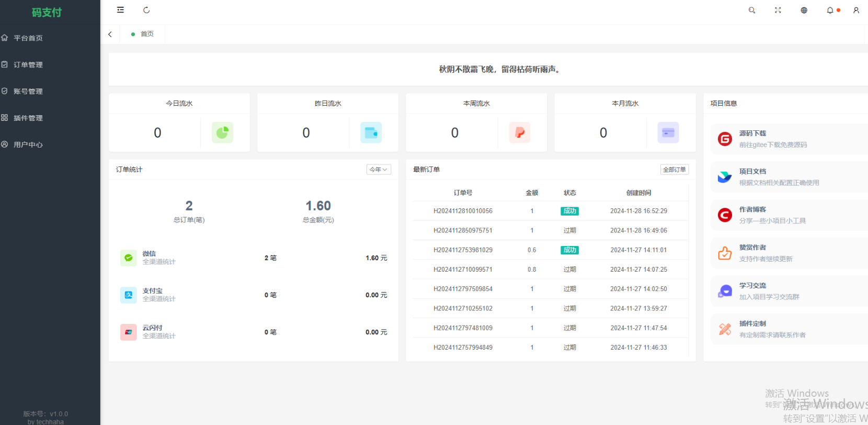
Task: Click the poem banner text
Action: [x=500, y=69]
